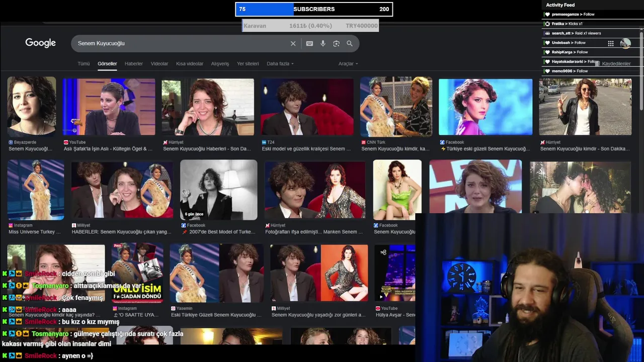Screen dimensions: 644x362
Task: Click heart icon next to memo9696 Follow
Action: tap(547, 71)
